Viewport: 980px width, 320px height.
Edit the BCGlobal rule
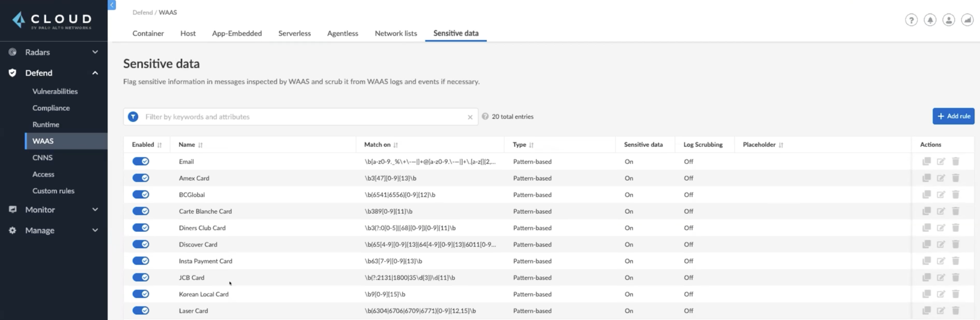click(x=941, y=195)
